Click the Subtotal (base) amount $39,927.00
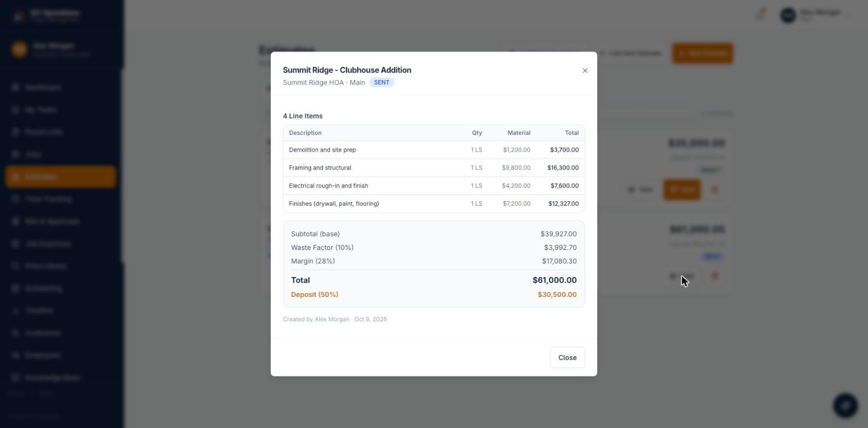The height and width of the screenshot is (428, 868). tap(559, 234)
